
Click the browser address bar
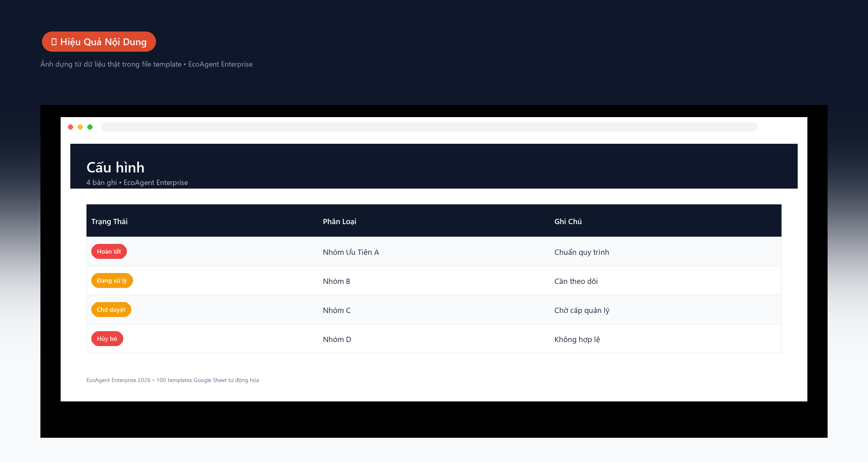pos(429,127)
